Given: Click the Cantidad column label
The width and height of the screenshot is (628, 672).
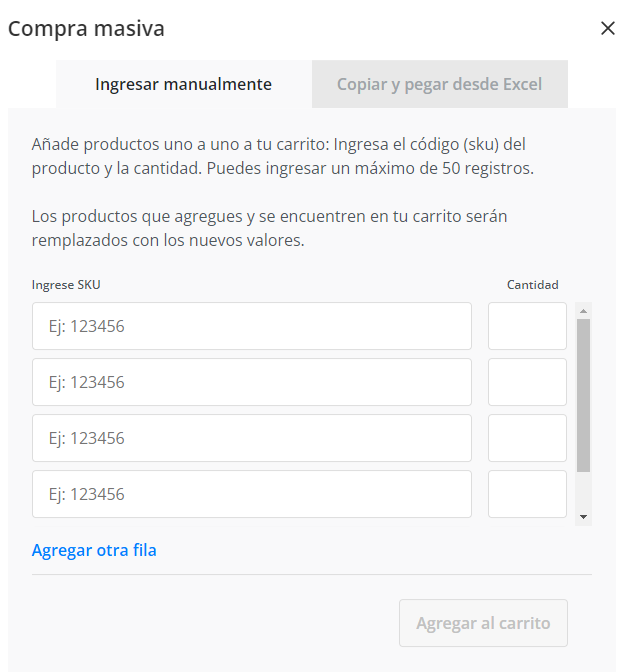Looking at the screenshot, I should coord(532,285).
